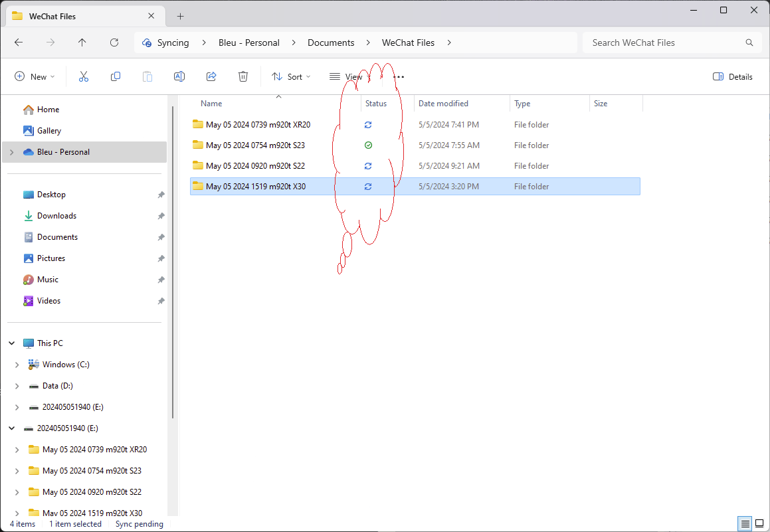Open the View dropdown menu
The height and width of the screenshot is (532, 770).
[x=349, y=76]
